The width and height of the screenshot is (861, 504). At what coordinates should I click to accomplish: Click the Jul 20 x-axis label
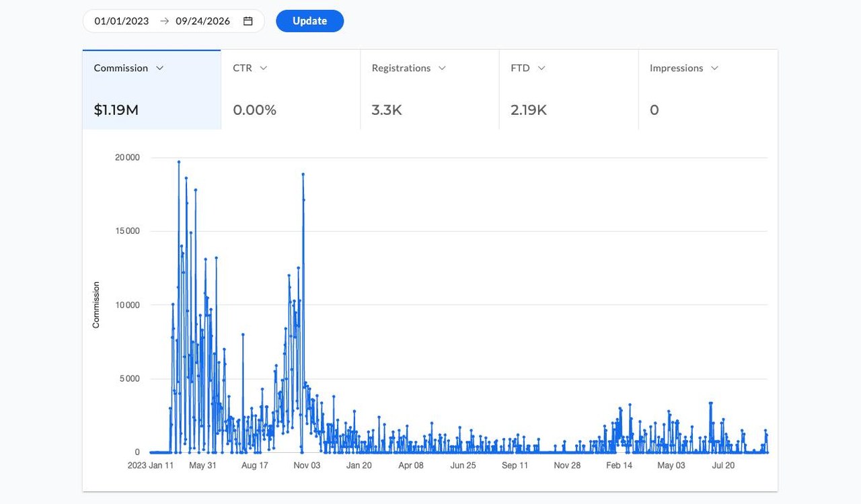723,465
